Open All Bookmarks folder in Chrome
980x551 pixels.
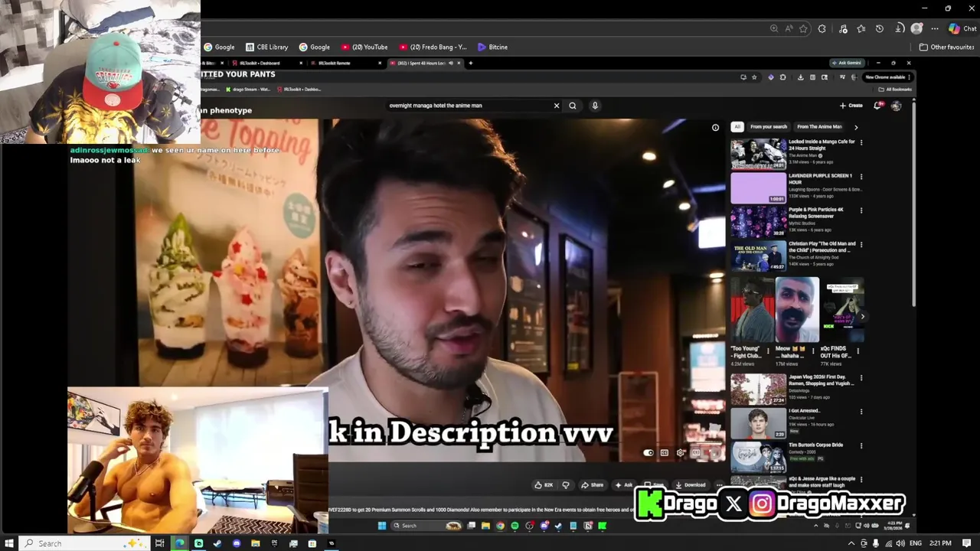click(896, 90)
